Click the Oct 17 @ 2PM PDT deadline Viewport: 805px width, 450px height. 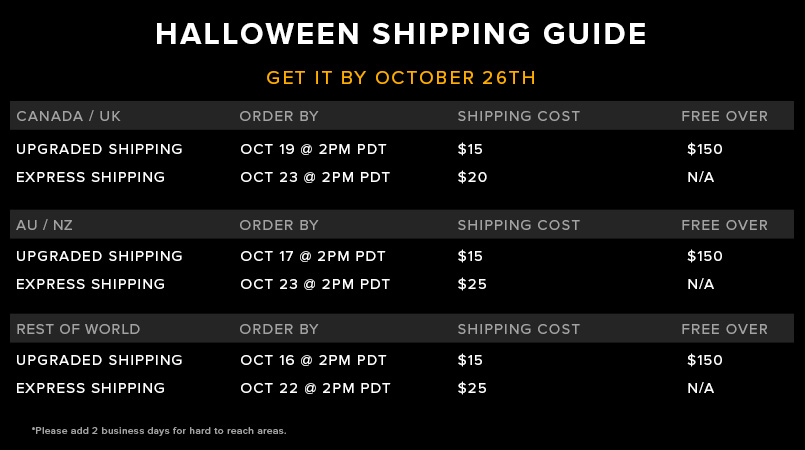pyautogui.click(x=313, y=256)
